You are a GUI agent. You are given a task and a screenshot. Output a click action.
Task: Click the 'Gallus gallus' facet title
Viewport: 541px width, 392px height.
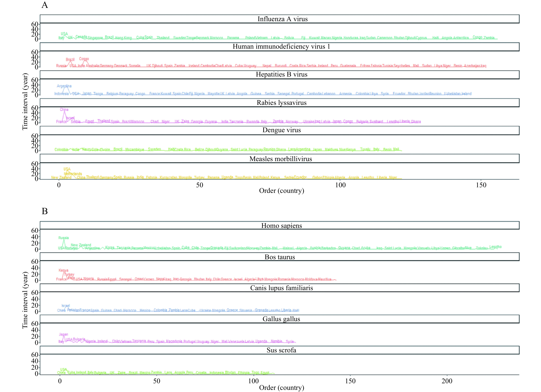tap(281, 319)
